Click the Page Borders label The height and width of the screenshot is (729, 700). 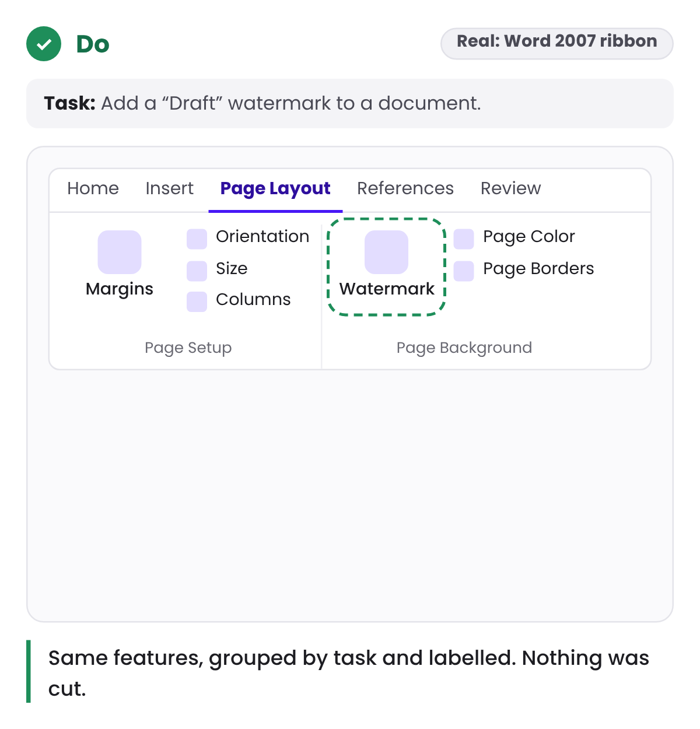click(x=538, y=268)
